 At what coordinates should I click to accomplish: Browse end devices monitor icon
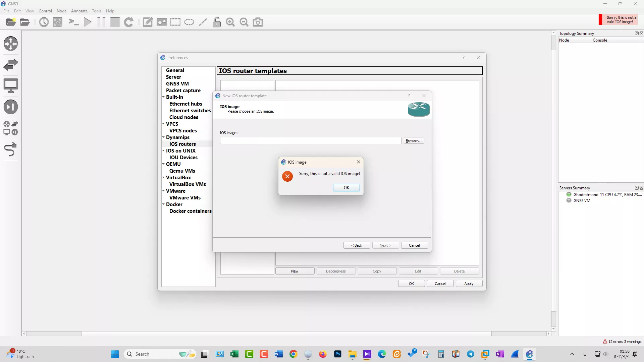(11, 86)
